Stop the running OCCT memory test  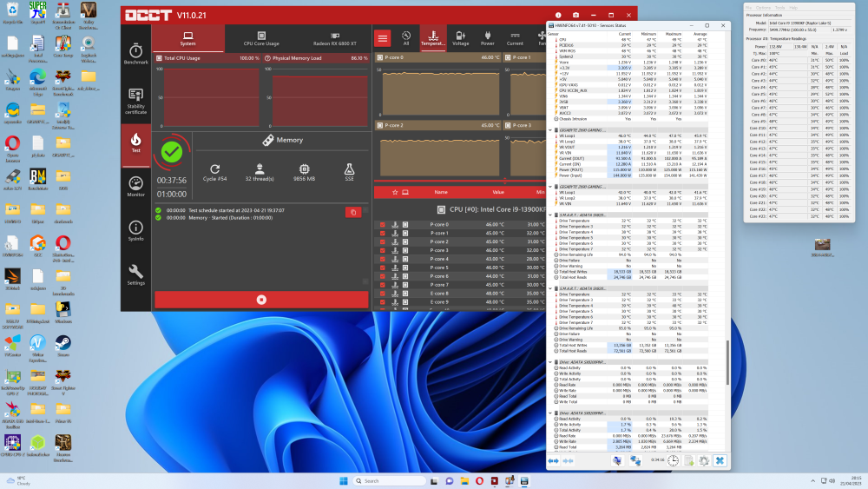click(261, 300)
